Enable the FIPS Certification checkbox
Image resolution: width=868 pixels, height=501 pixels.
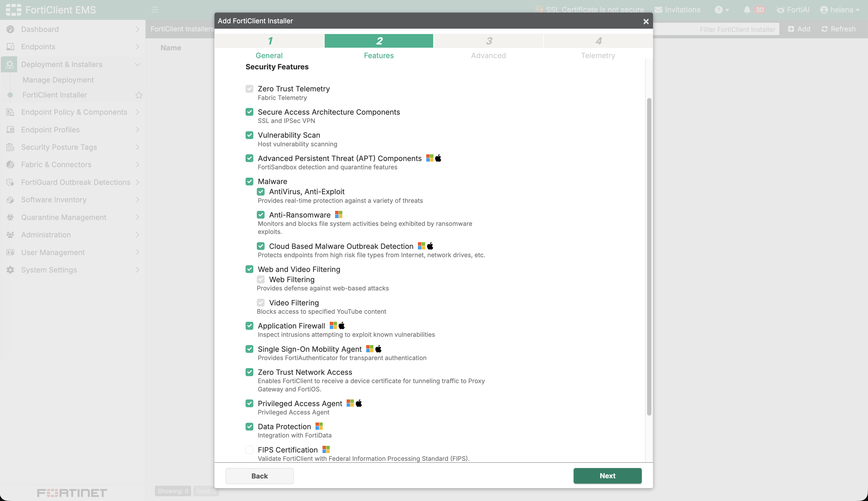(250, 450)
